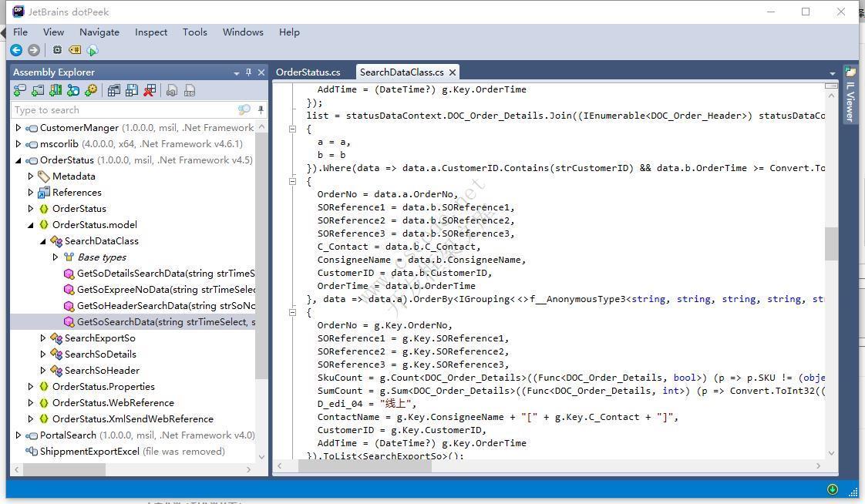Screen dimensions: 865x504
Task: Collapse the OrderStatus.model namespace node
Action: coord(31,225)
